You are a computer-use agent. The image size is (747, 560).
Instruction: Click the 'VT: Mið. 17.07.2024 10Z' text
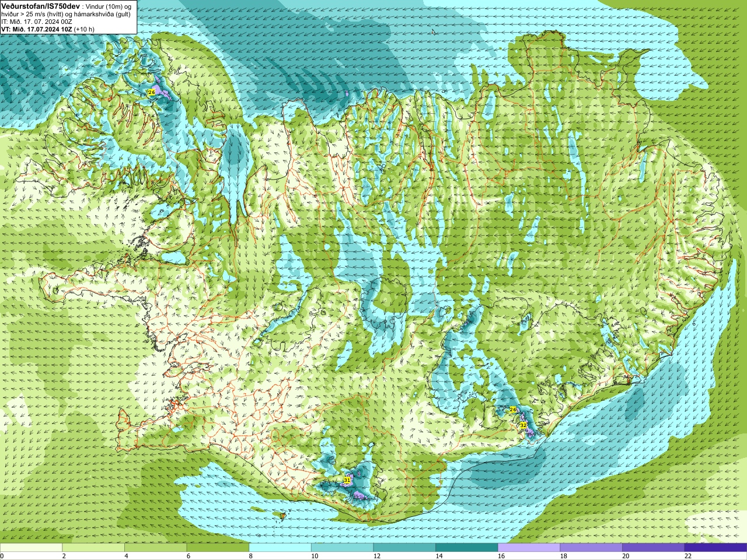click(36, 29)
